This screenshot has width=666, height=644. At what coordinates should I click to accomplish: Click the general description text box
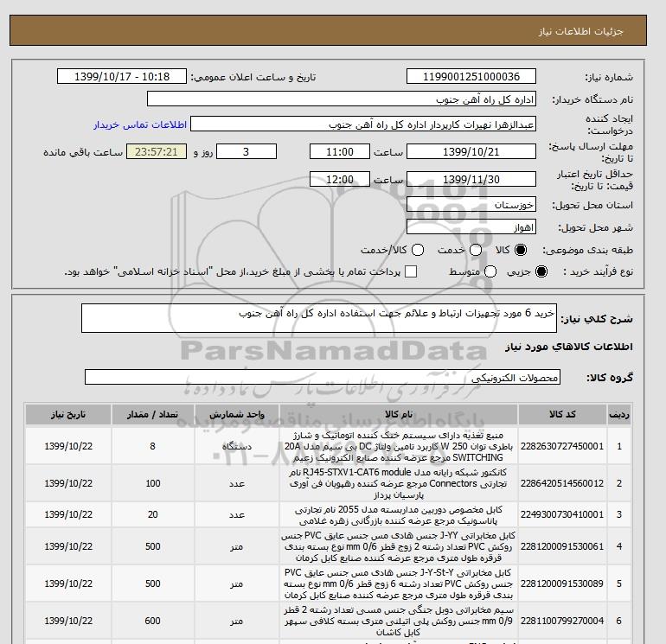(319, 318)
